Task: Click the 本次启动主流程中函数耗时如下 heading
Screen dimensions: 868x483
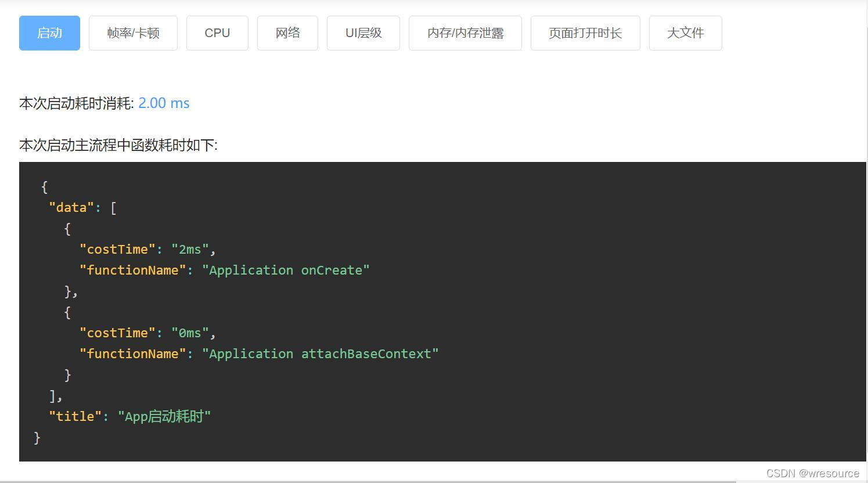Action: tap(118, 145)
